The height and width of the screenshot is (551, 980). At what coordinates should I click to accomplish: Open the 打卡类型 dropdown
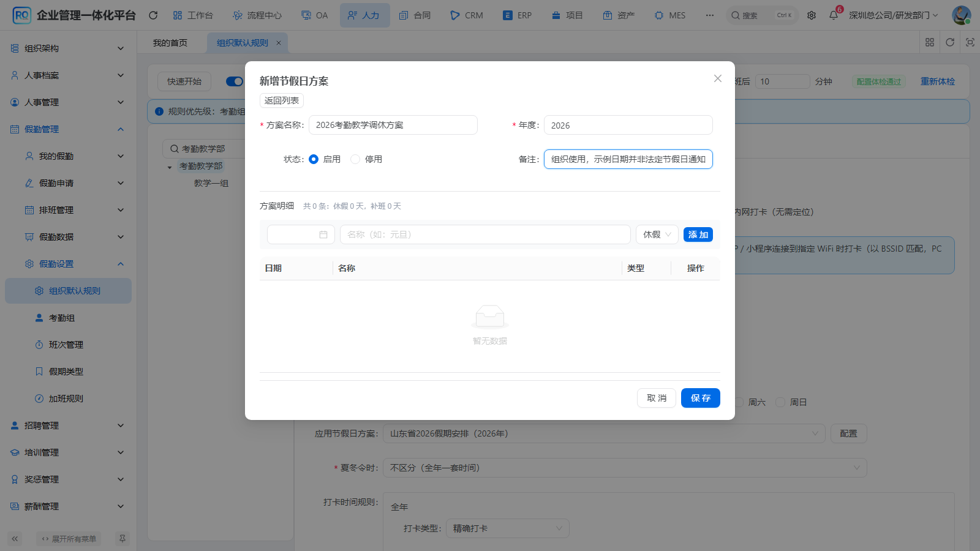click(508, 528)
